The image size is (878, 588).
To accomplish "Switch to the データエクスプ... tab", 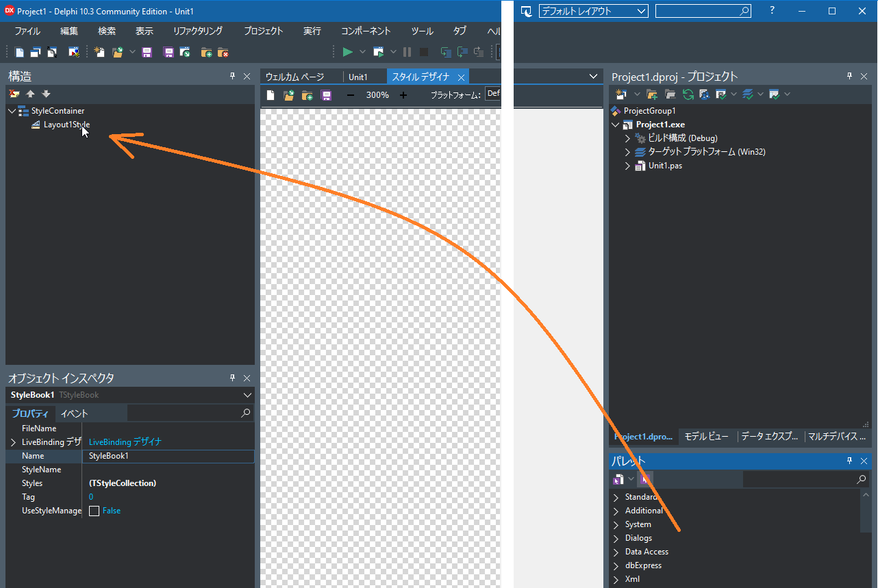I will [770, 436].
